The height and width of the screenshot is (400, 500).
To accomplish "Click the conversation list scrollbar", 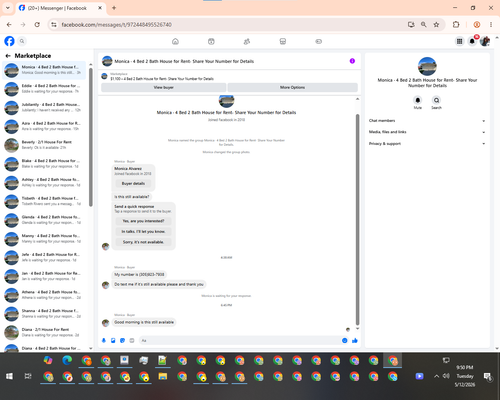I will tap(91, 137).
